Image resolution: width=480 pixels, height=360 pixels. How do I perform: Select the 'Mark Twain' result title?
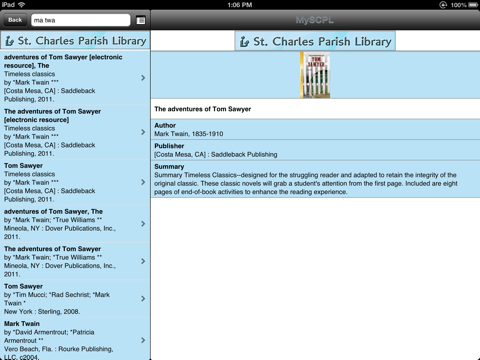22,324
